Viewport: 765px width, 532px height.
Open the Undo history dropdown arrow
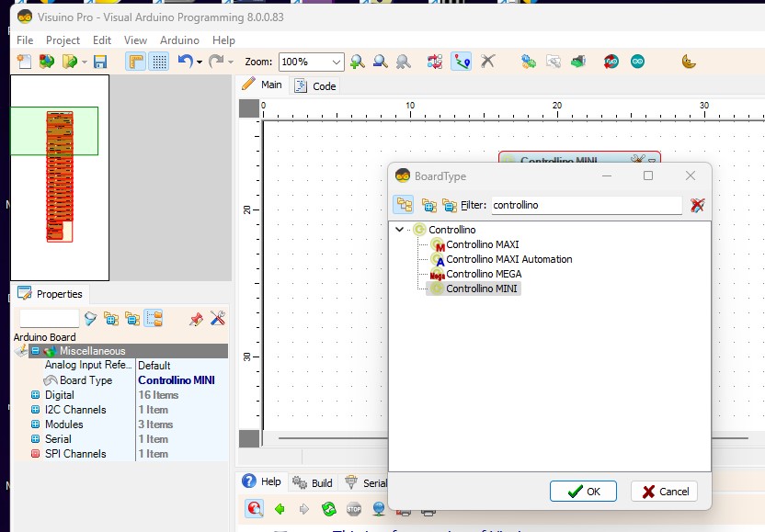pyautogui.click(x=200, y=62)
